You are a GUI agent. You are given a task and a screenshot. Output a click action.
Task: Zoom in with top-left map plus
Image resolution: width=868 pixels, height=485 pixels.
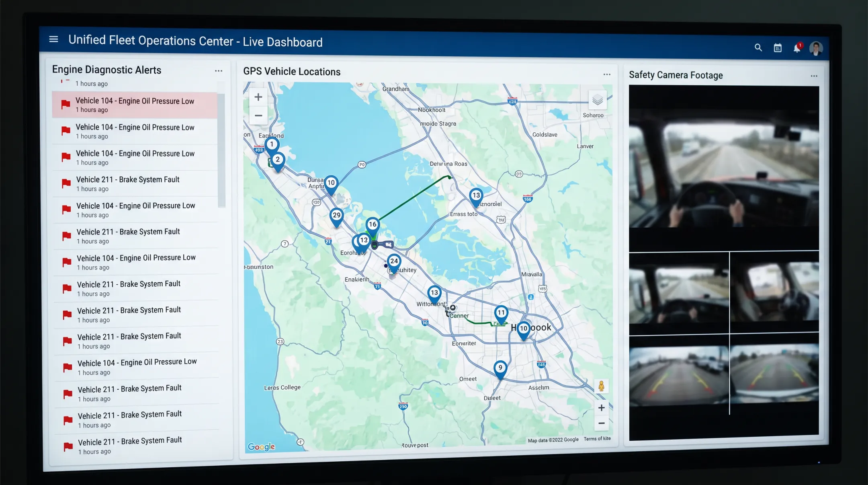coord(258,97)
